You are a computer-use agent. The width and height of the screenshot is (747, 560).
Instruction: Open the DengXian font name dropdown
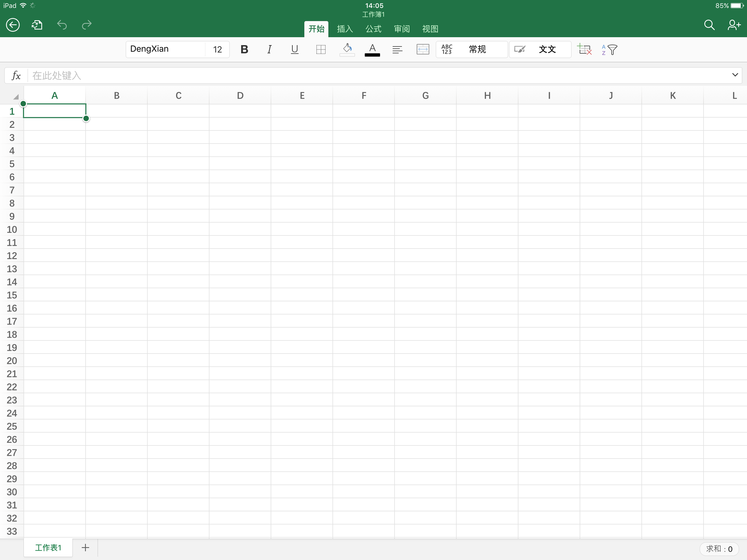[x=165, y=49]
